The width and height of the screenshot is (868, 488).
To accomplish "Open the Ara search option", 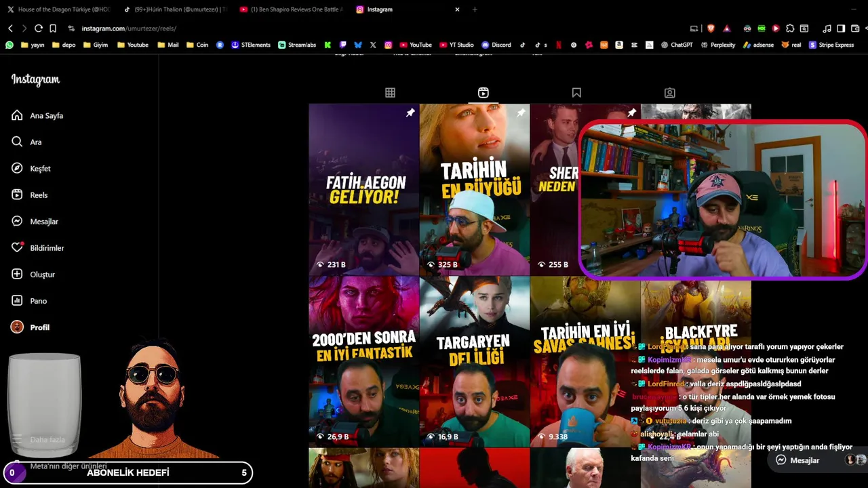I will tap(27, 142).
